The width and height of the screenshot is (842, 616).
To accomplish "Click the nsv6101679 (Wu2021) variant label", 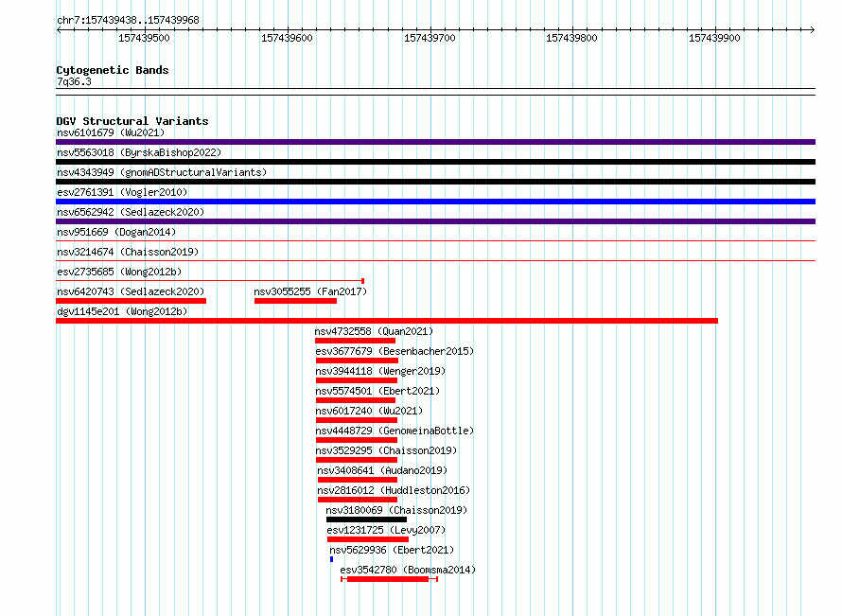I will tap(111, 132).
